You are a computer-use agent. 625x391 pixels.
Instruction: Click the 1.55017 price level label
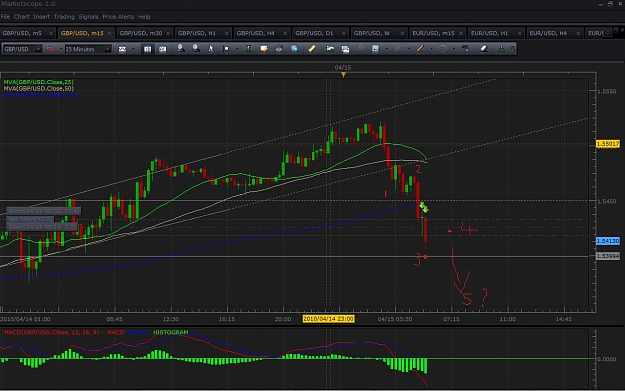tap(607, 144)
